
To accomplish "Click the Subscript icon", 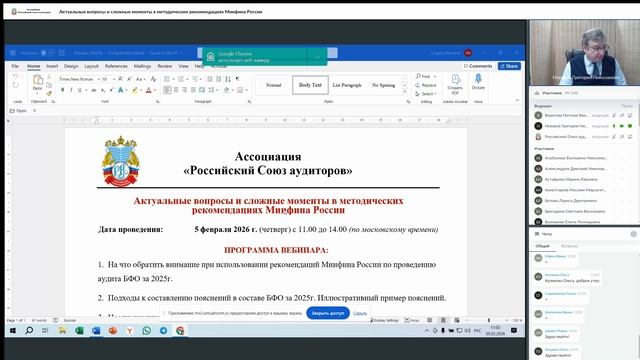I will pos(103,90).
